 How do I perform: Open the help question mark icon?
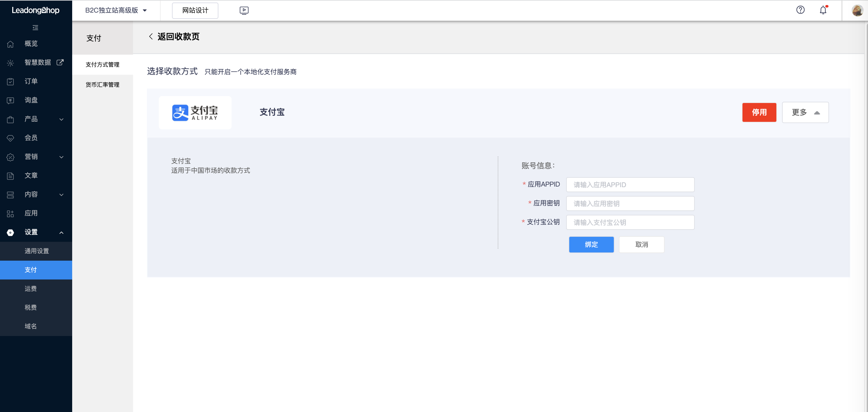pyautogui.click(x=800, y=10)
